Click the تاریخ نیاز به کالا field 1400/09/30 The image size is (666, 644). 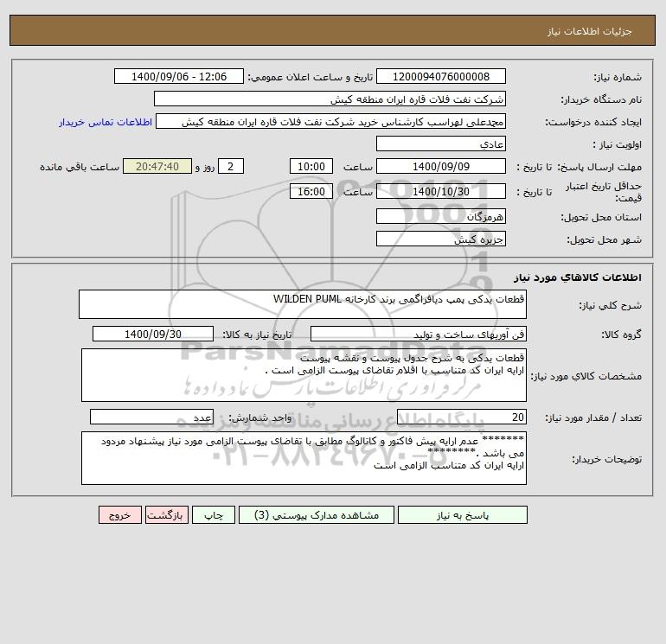coord(153,334)
